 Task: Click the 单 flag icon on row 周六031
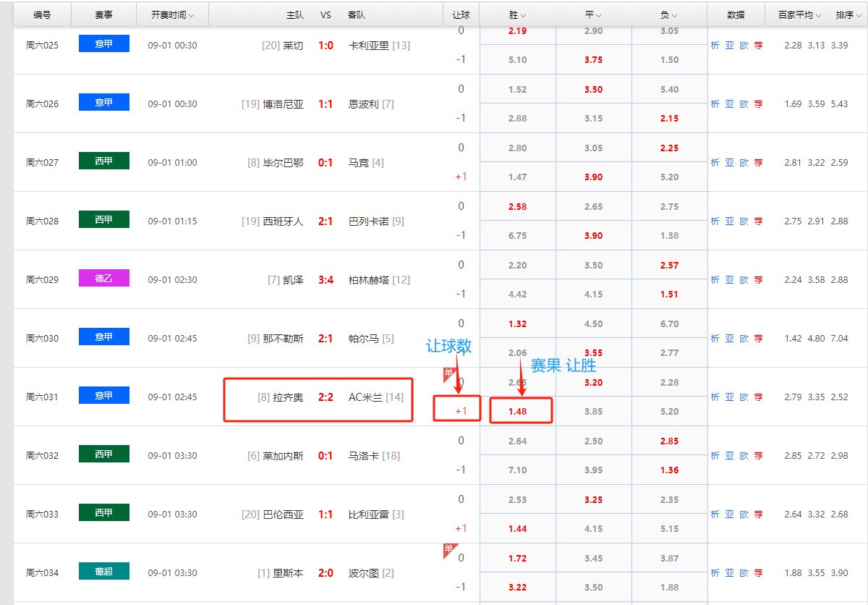tap(449, 375)
